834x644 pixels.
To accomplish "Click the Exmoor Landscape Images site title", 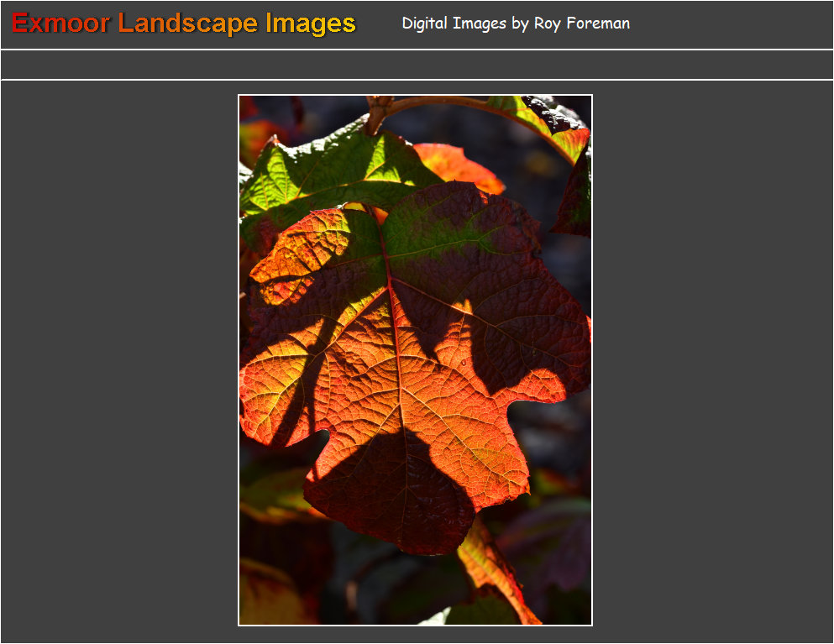I will pos(183,24).
